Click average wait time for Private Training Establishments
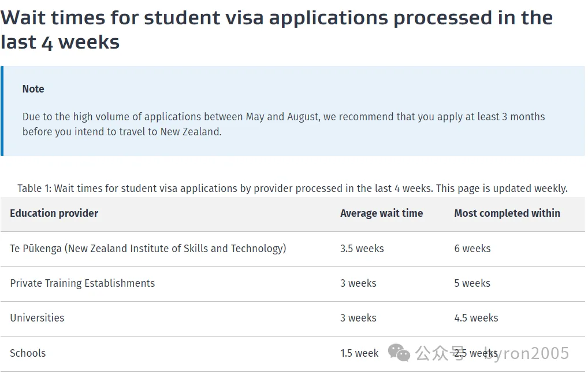Image resolution: width=588 pixels, height=377 pixels. pyautogui.click(x=358, y=283)
